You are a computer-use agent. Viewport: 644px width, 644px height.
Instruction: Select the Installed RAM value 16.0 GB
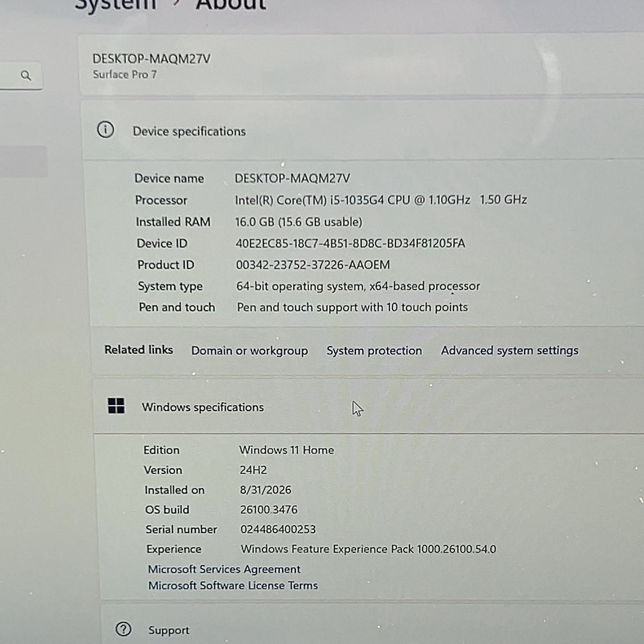click(x=298, y=222)
